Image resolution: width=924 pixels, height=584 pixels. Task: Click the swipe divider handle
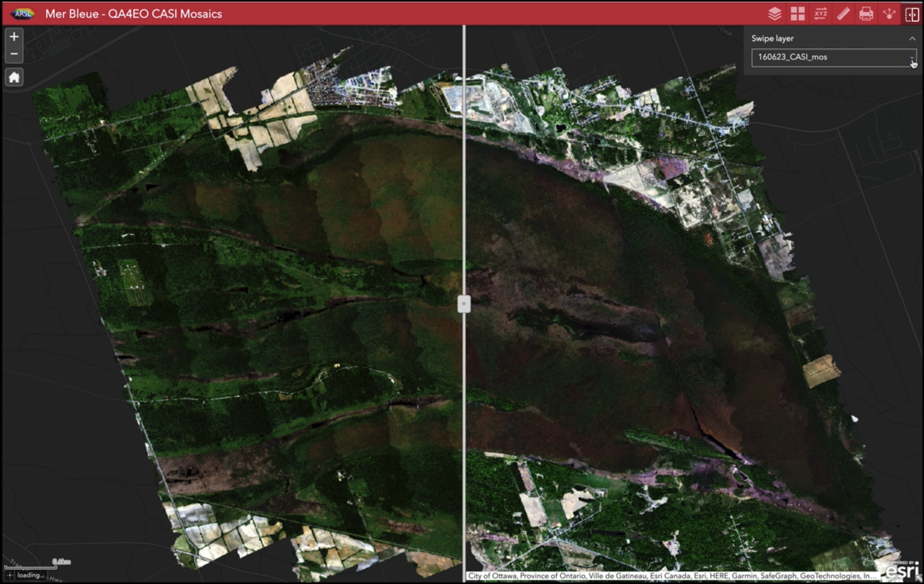(x=464, y=304)
